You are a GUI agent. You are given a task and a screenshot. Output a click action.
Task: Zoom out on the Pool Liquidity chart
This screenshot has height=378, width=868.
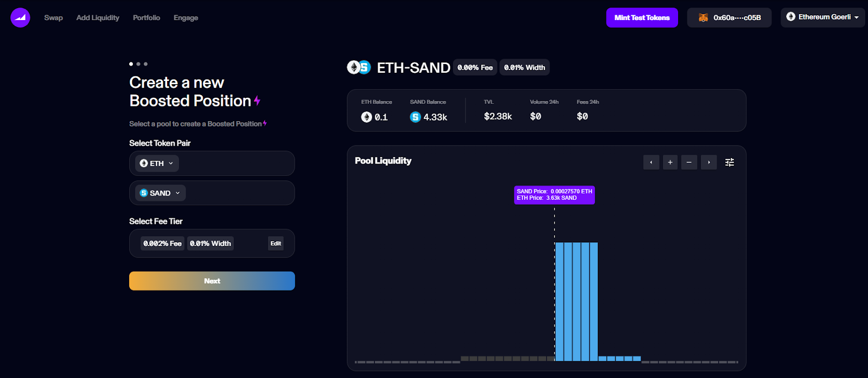click(x=689, y=162)
